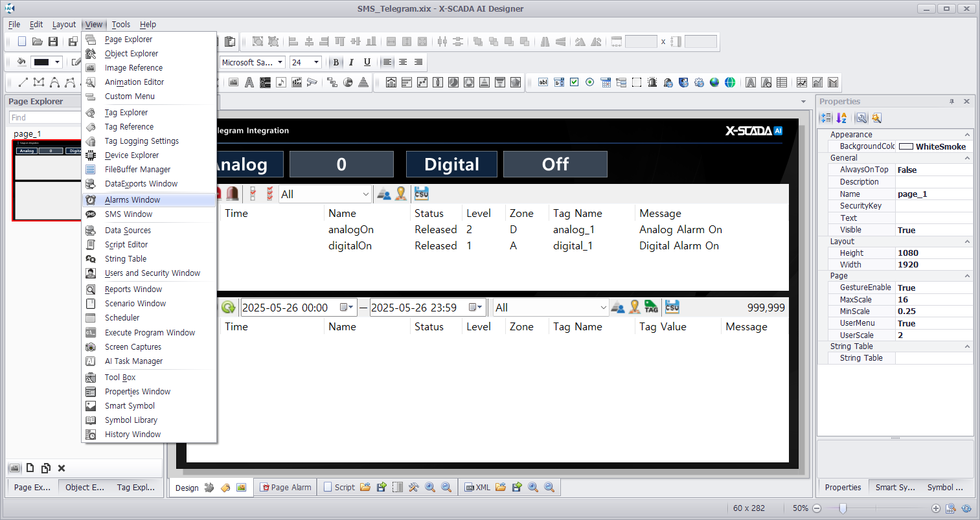980x520 pixels.
Task: Click the Find field in Page Explorer
Action: pos(45,118)
